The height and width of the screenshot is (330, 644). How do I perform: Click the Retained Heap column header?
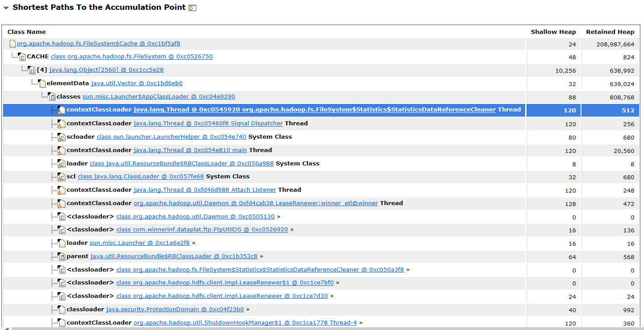pyautogui.click(x=610, y=32)
